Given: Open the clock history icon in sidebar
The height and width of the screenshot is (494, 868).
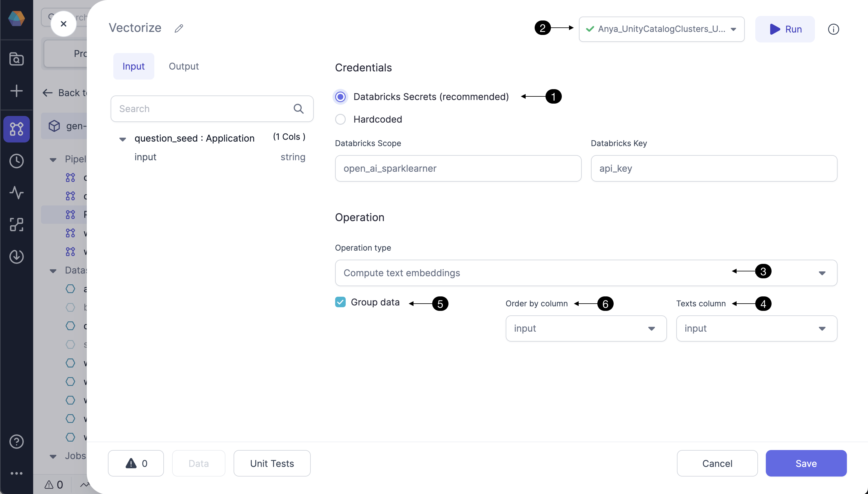Looking at the screenshot, I should [x=16, y=161].
